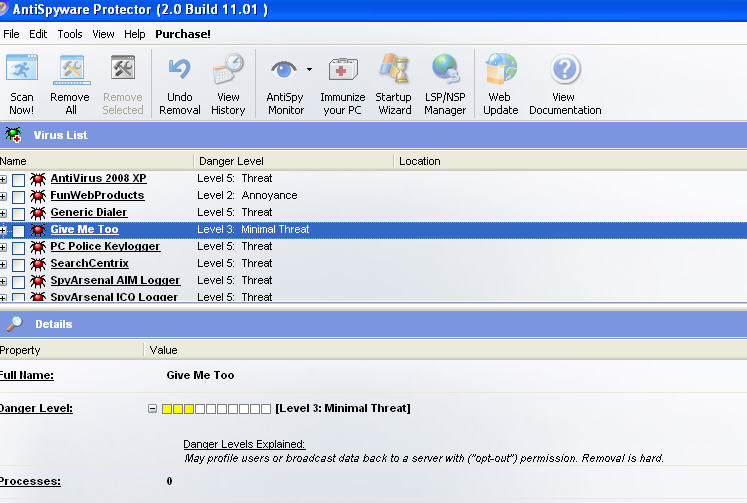
Task: Open the Startup Wizard hourglass icon
Action: pyautogui.click(x=394, y=69)
